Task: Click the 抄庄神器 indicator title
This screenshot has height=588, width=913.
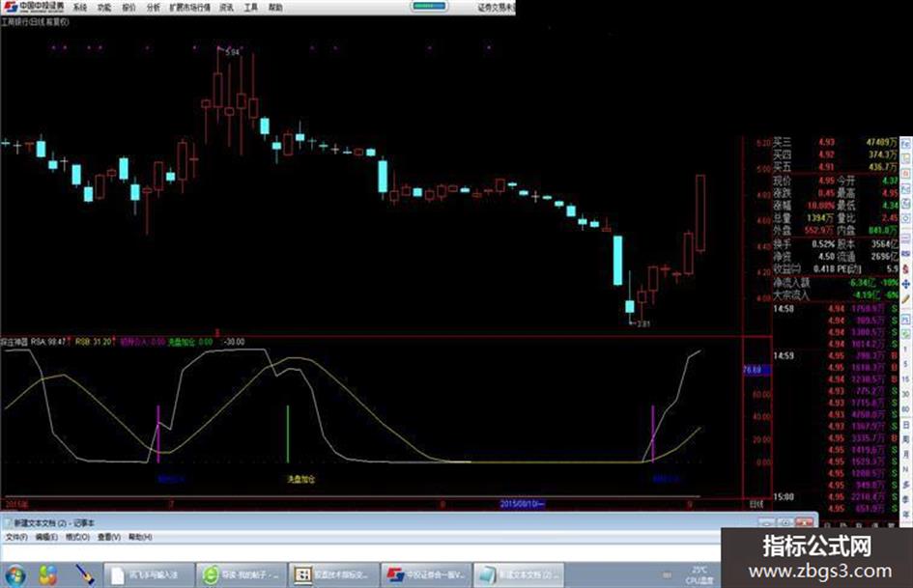Action: 14,342
